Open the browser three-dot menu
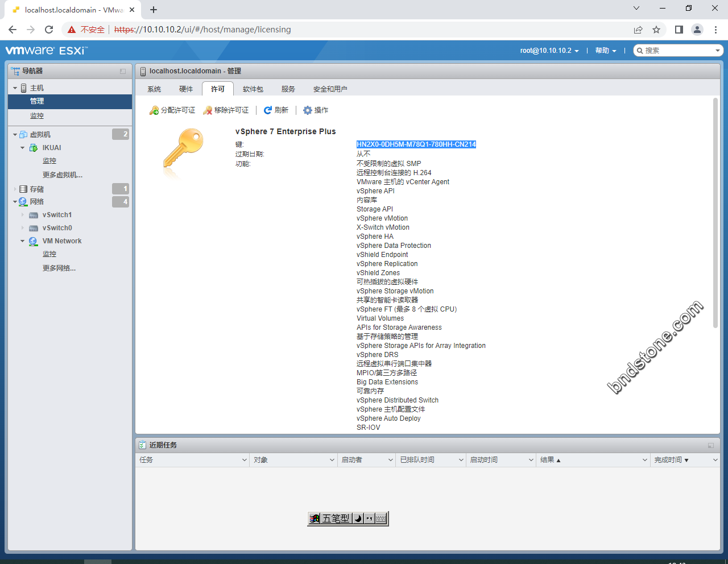Screen dimensions: 728x564 pos(715,30)
